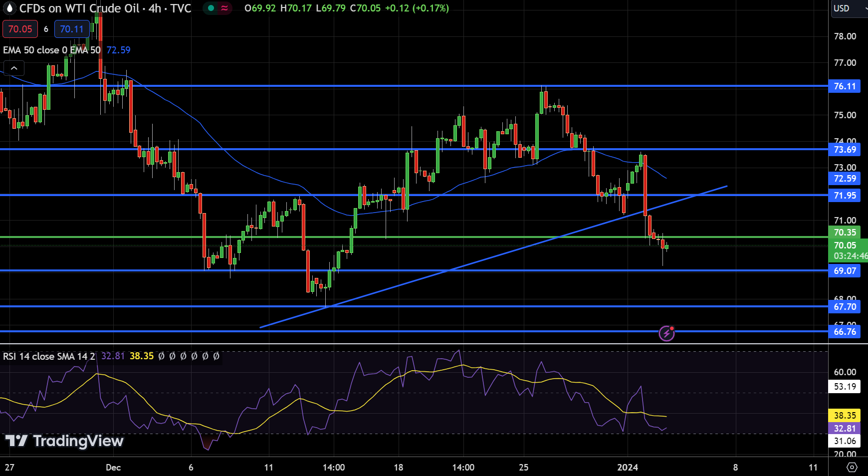The height and width of the screenshot is (476, 868).
Task: Click the 78.00 price scale value
Action: (x=845, y=36)
